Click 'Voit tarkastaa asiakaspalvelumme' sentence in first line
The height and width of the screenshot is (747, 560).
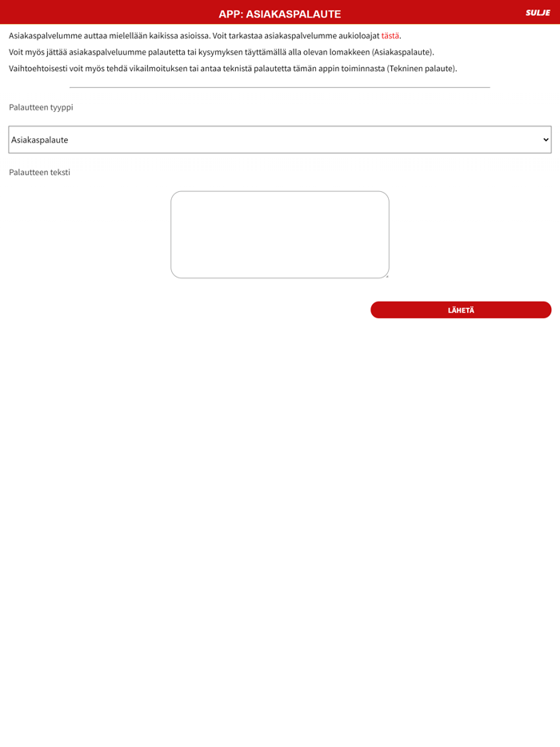click(296, 36)
